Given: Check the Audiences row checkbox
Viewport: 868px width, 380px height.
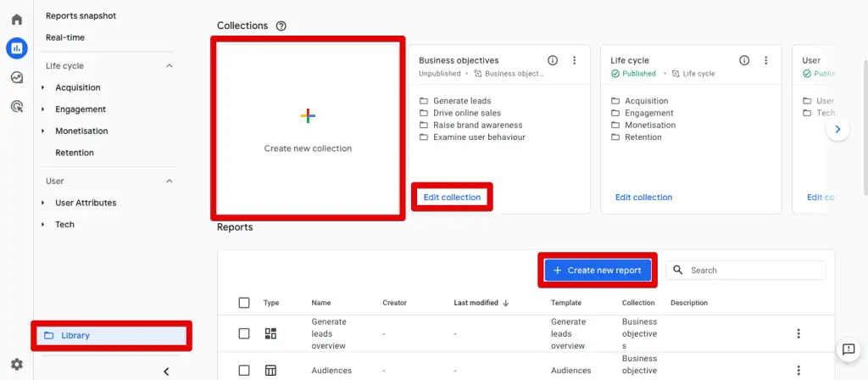Looking at the screenshot, I should [244, 371].
